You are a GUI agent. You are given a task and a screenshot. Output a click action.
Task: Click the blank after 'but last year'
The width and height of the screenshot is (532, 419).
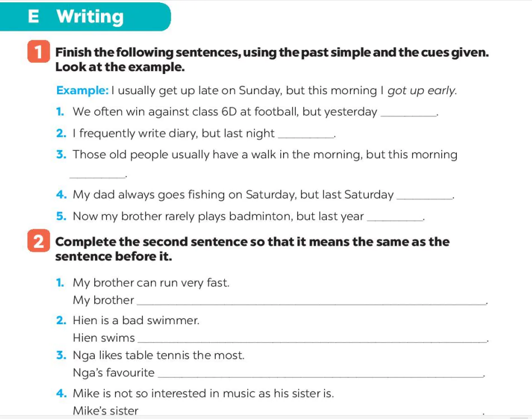(395, 220)
